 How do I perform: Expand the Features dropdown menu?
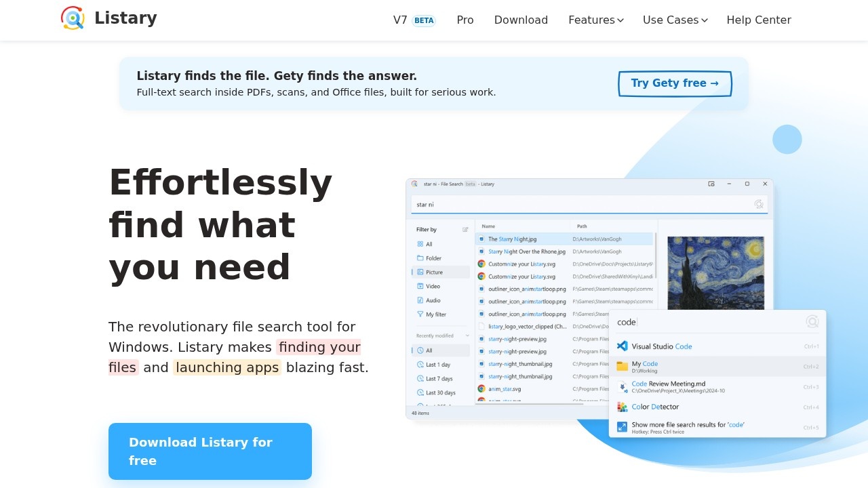coord(596,20)
